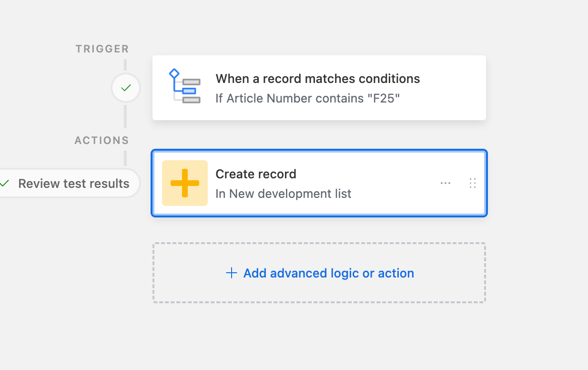Click the yellow plus Create record icon
The height and width of the screenshot is (370, 588).
[x=185, y=183]
